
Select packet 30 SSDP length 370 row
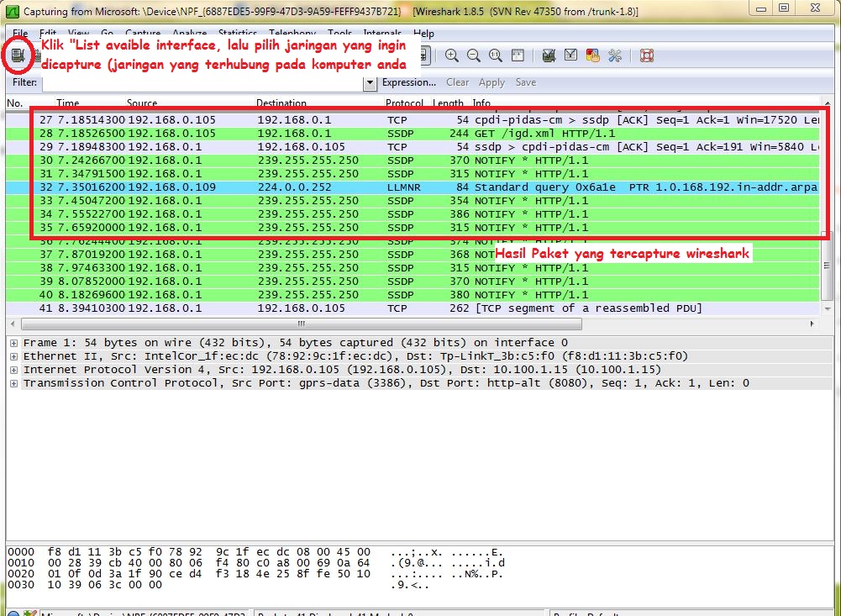(413, 161)
